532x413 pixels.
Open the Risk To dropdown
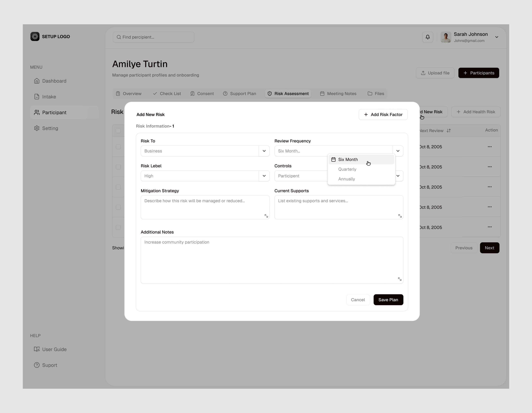coord(264,151)
